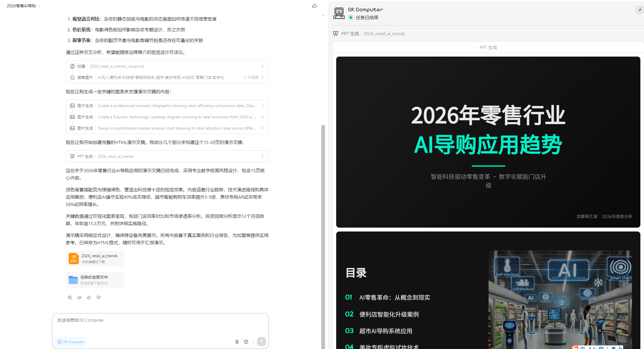
Task: Click the cube icon in the input box
Action: (246, 342)
